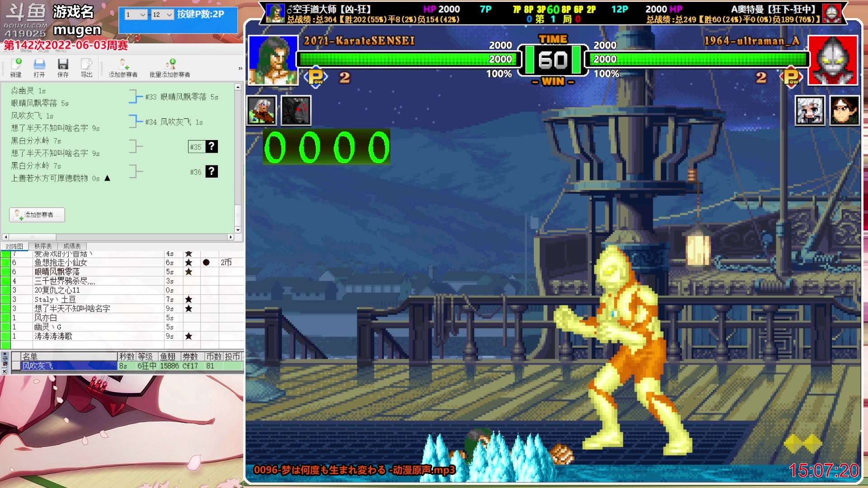This screenshot has height=488, width=868.
Task: Click the silver-haired girl portrait on right team
Action: click(x=810, y=111)
